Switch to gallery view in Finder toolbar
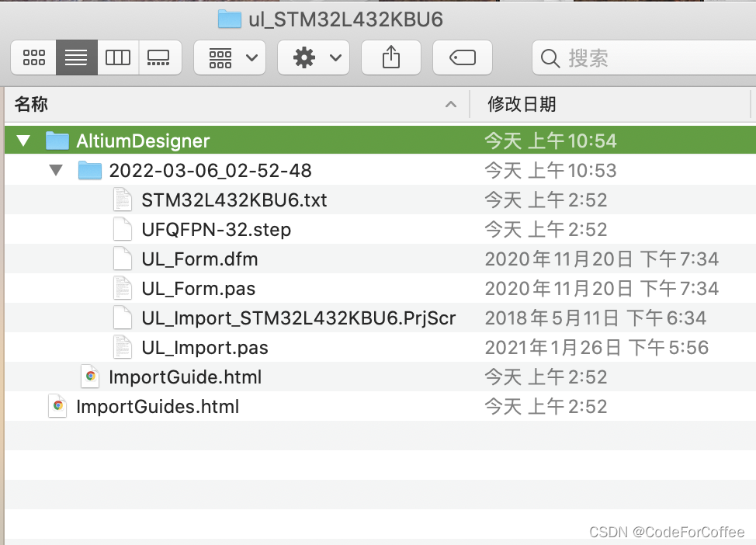 point(160,58)
